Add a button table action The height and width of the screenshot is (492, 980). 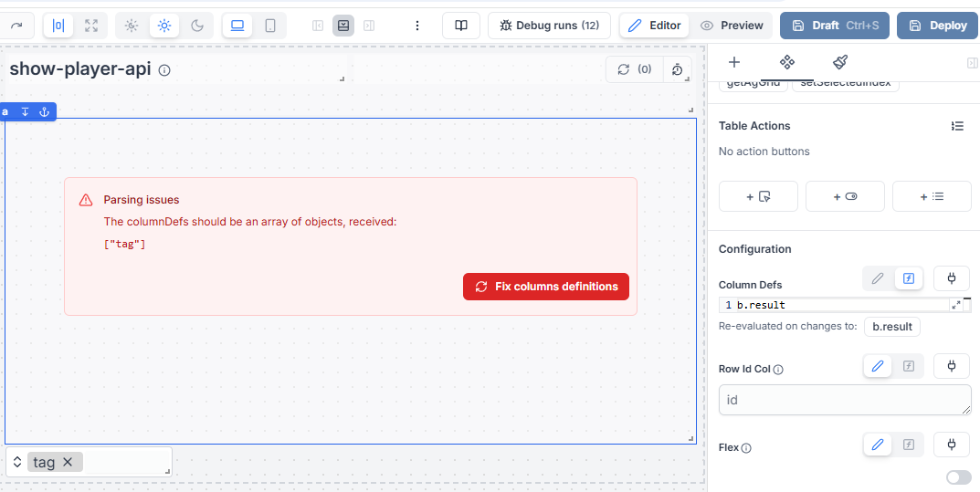(x=759, y=196)
